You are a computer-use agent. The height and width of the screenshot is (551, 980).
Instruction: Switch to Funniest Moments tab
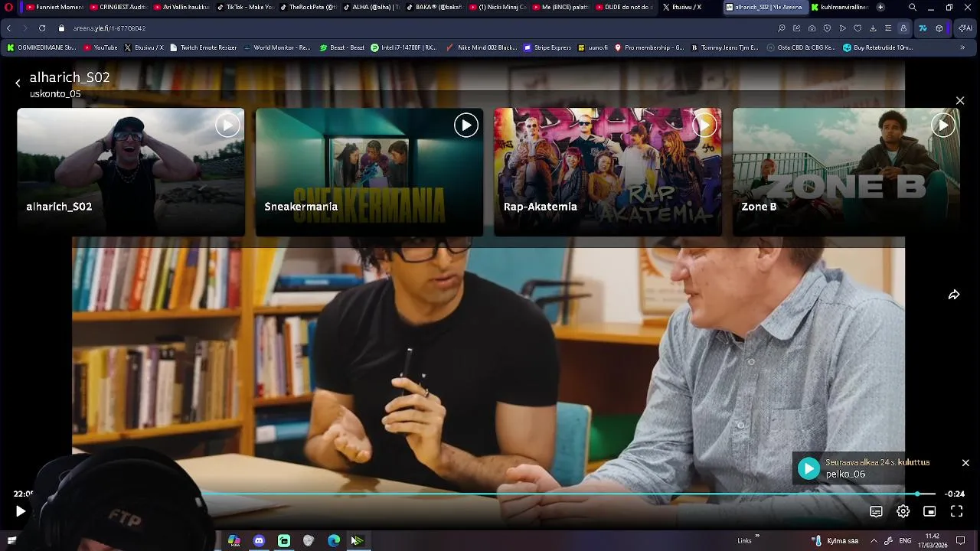(54, 7)
